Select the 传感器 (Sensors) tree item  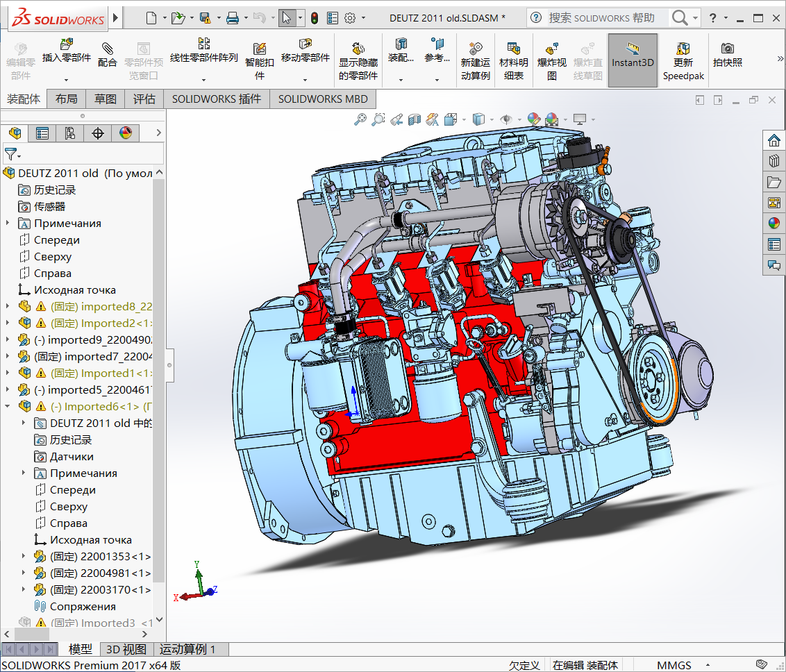49,206
